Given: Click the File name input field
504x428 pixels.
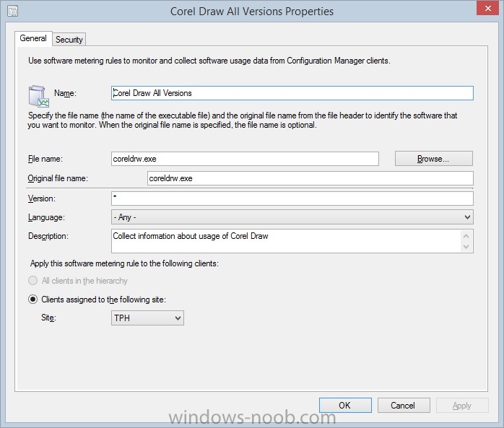Looking at the screenshot, I should click(245, 159).
